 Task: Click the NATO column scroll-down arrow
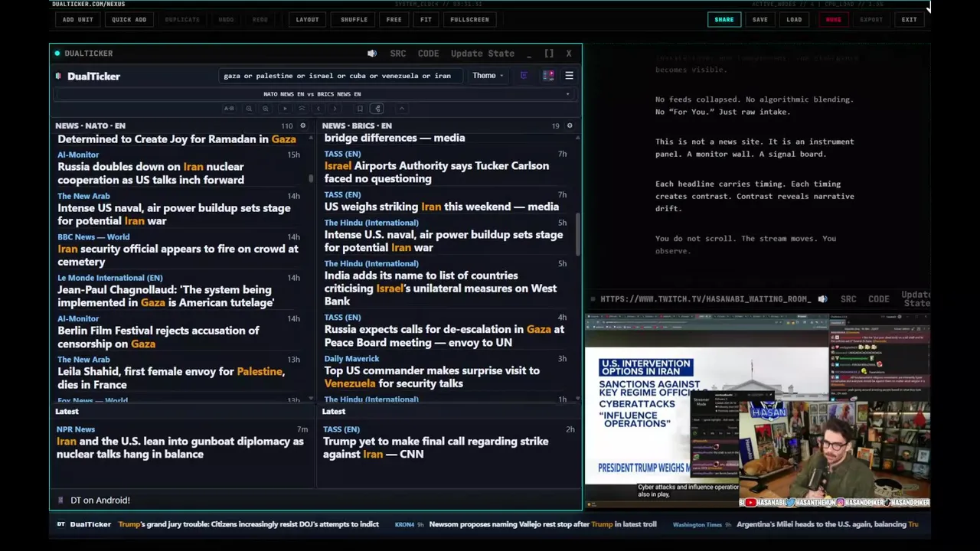pyautogui.click(x=311, y=399)
